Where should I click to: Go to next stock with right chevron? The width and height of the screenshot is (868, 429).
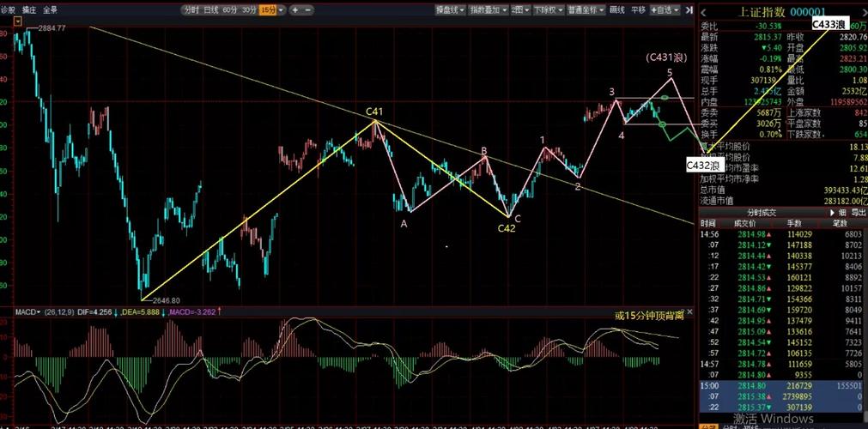pyautogui.click(x=862, y=12)
